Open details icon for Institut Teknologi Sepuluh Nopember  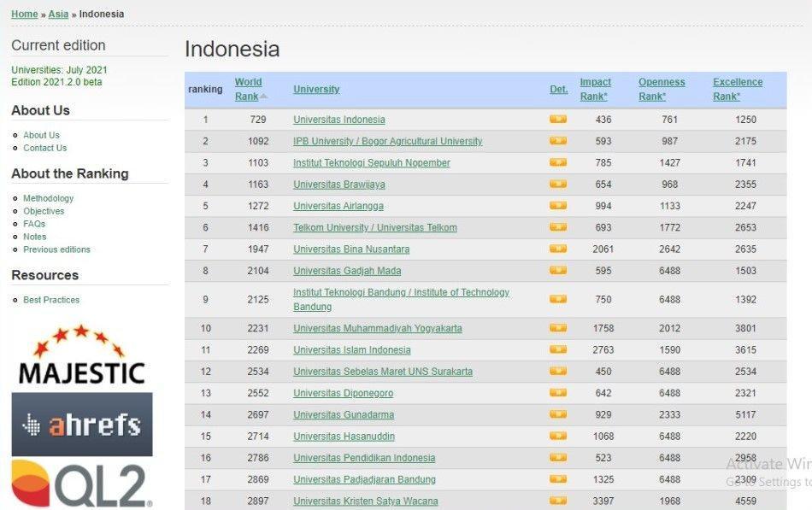pyautogui.click(x=558, y=162)
